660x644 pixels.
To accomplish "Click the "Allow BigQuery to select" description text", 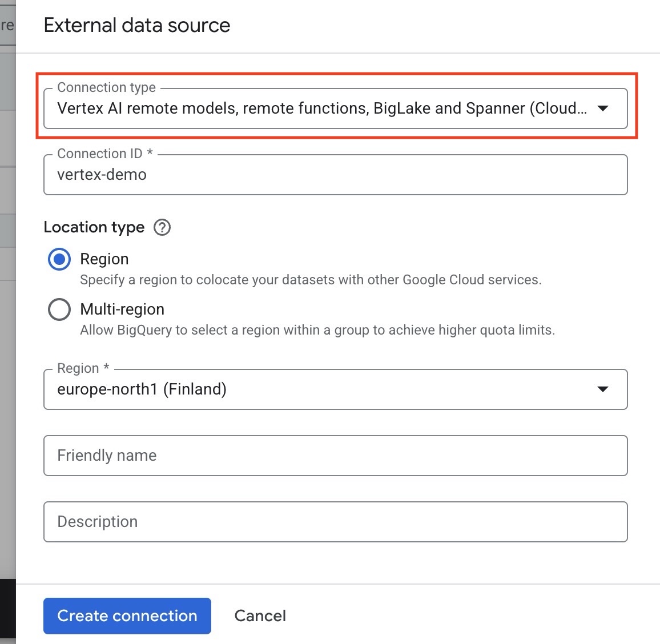I will click(317, 330).
